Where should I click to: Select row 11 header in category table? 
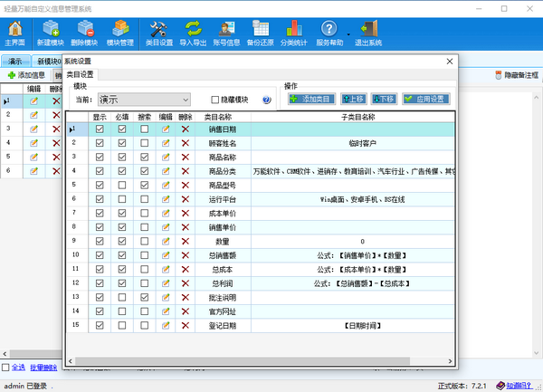77,270
